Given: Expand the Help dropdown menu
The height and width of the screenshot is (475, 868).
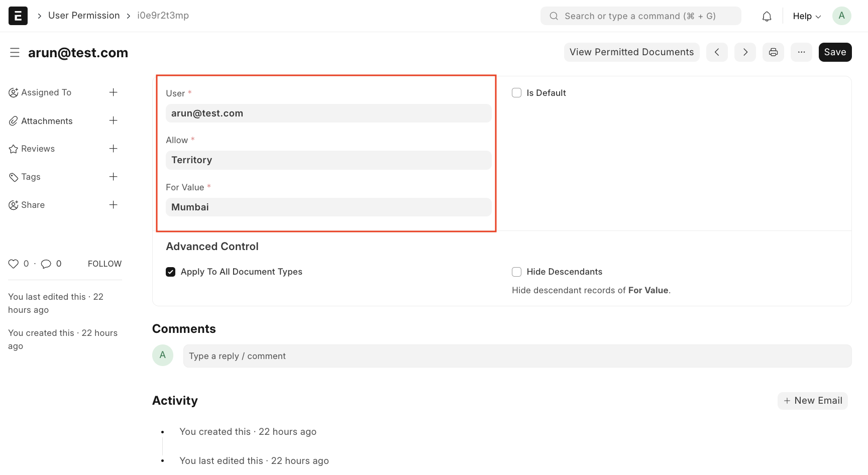Looking at the screenshot, I should 806,16.
